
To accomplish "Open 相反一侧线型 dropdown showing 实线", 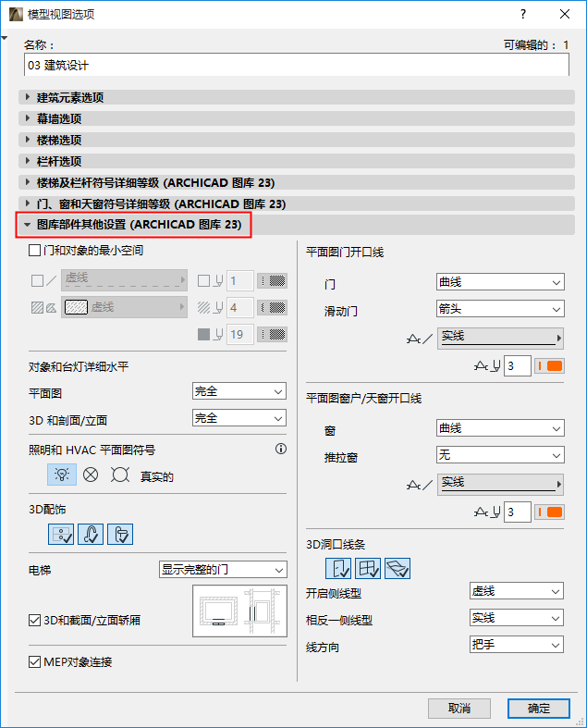I will pos(517,618).
